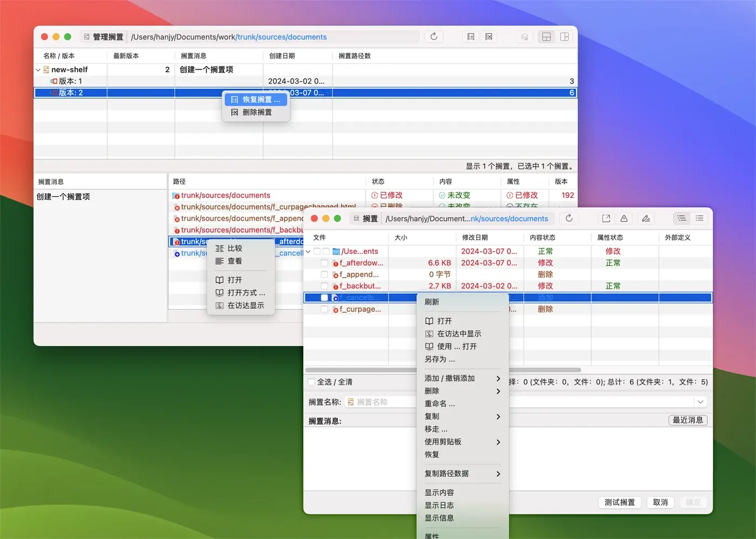The width and height of the screenshot is (756, 539).
Task: Collapse the new-shelf tree item
Action: point(38,69)
